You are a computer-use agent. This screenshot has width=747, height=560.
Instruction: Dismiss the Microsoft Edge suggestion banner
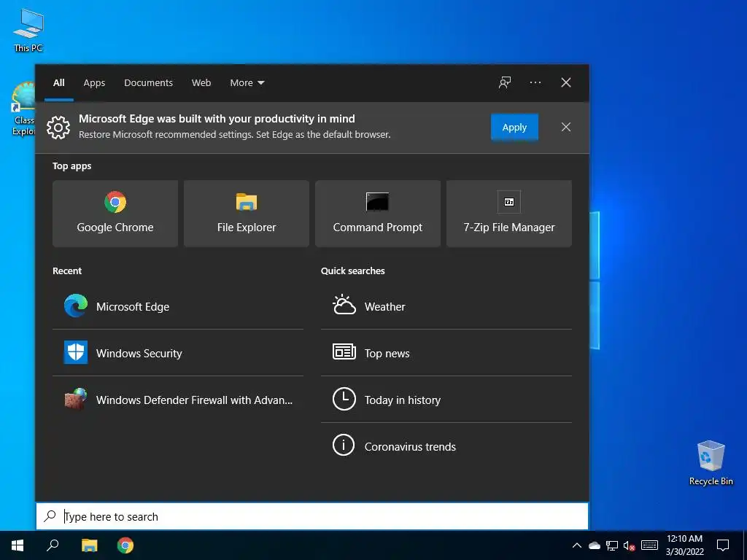point(566,127)
